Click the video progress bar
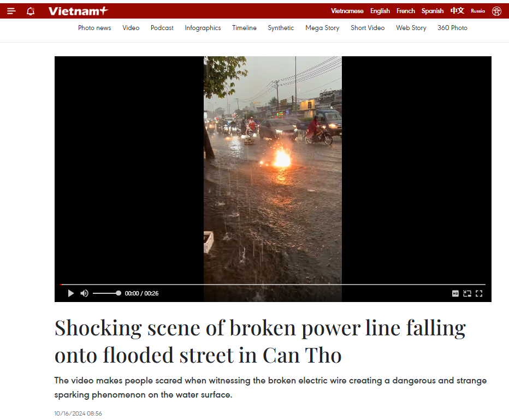Screen dimensions: 509x420 click(x=273, y=285)
